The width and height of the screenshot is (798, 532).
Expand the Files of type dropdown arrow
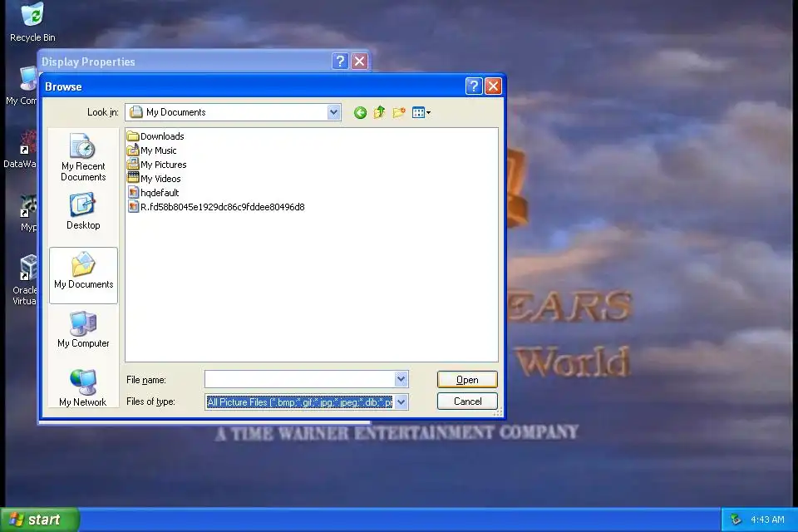tap(401, 402)
